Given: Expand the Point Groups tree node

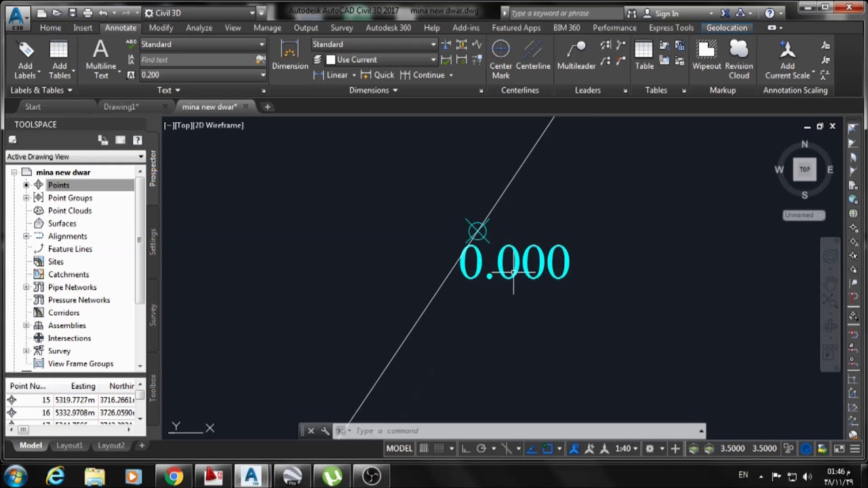Looking at the screenshot, I should coord(26,198).
